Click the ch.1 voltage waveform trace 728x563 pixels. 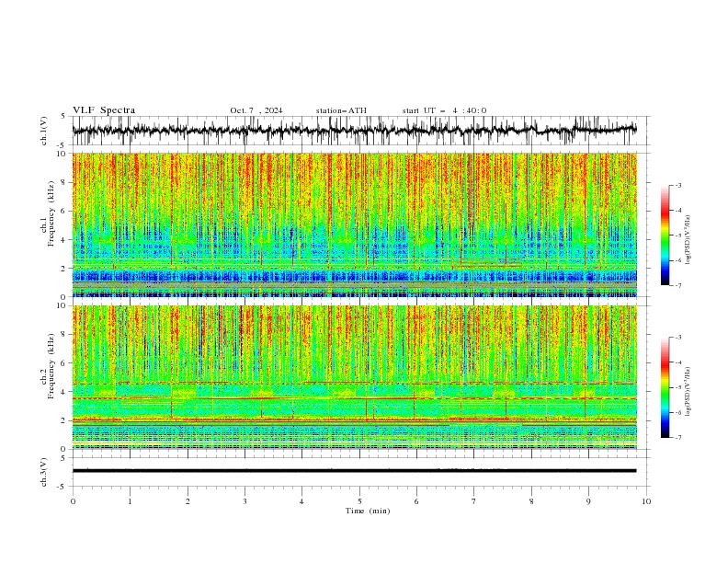pyautogui.click(x=355, y=131)
